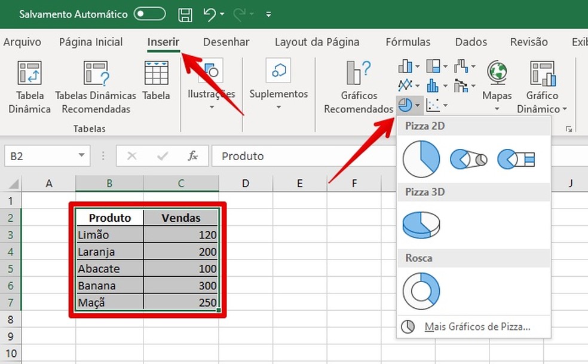
Task: Toggle Salvamento Automático off
Action: [x=149, y=13]
